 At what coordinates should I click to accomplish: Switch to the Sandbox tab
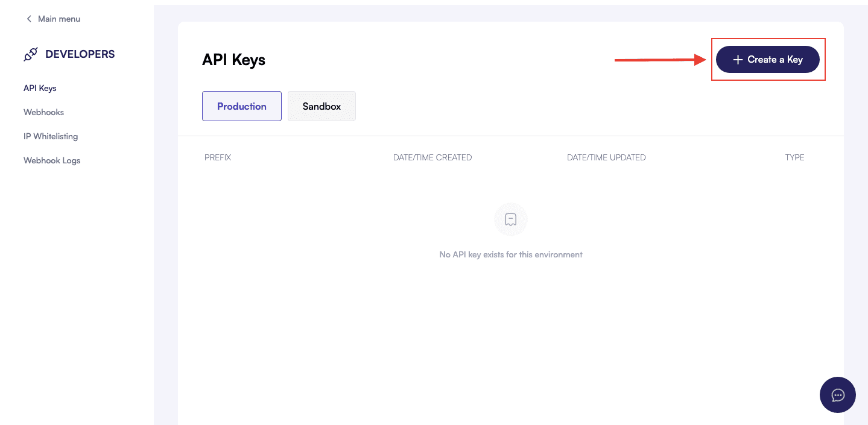click(322, 106)
